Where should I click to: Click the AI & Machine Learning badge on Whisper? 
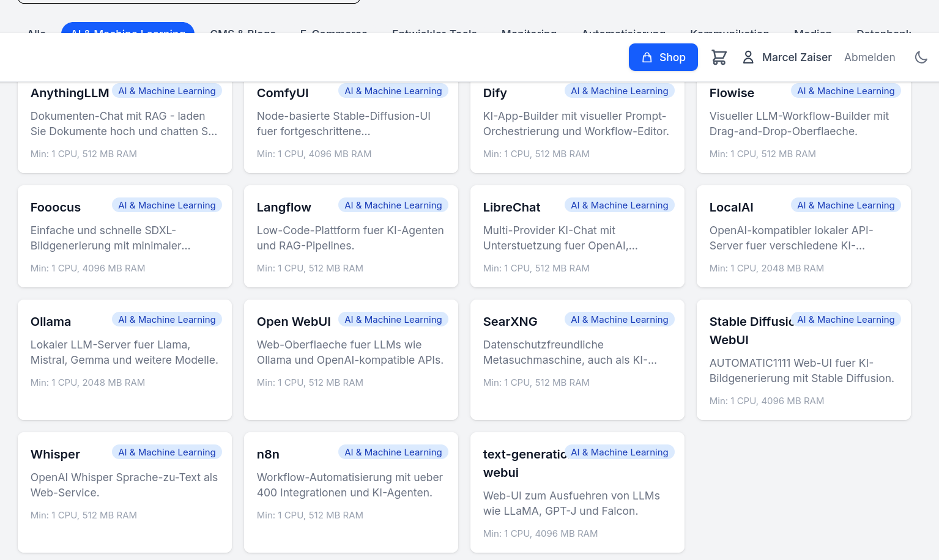[166, 452]
